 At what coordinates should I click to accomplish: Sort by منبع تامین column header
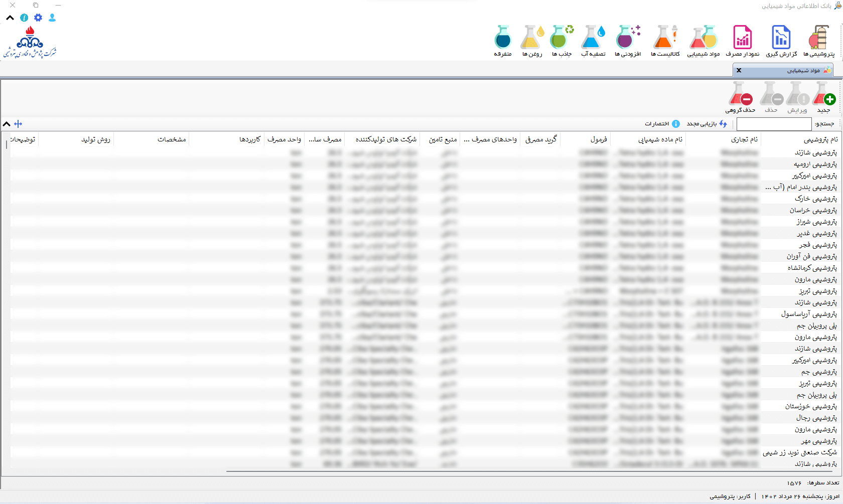[440, 139]
